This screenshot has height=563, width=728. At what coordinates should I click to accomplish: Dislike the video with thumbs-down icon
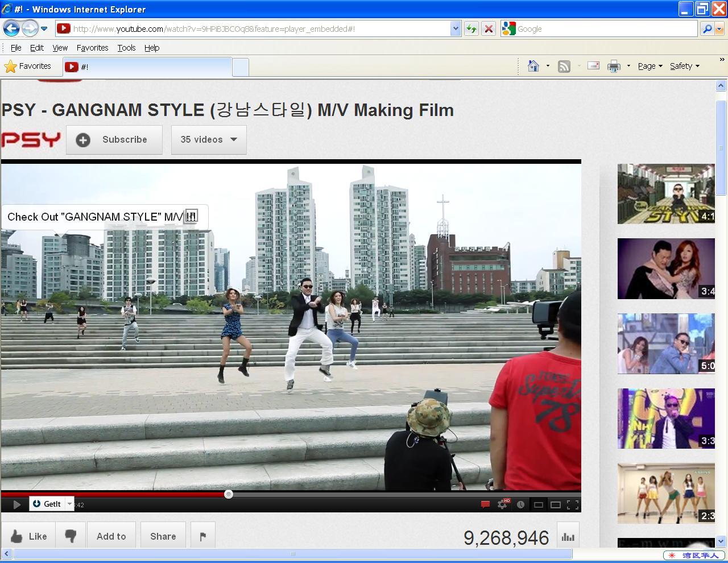click(x=71, y=536)
